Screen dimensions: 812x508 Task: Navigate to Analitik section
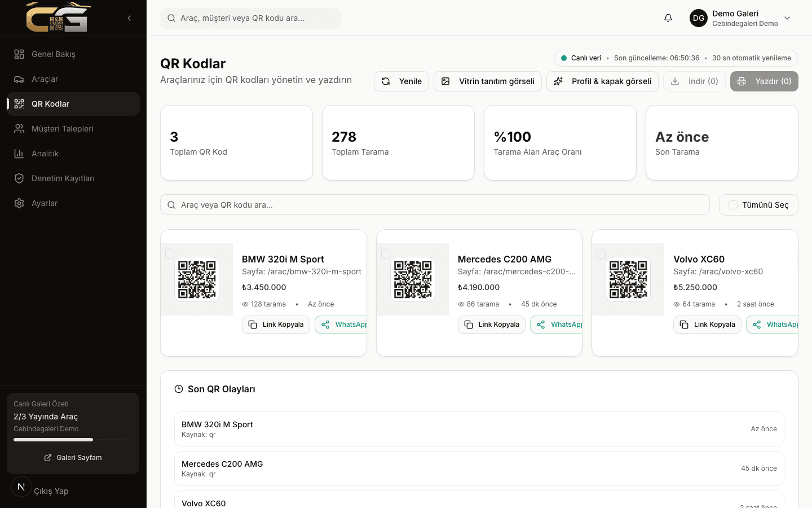pos(73,154)
